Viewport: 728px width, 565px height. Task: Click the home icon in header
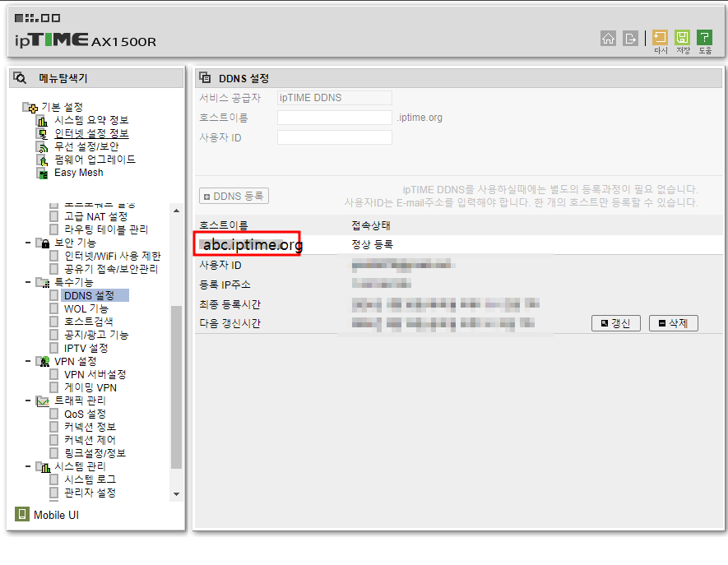click(x=608, y=38)
